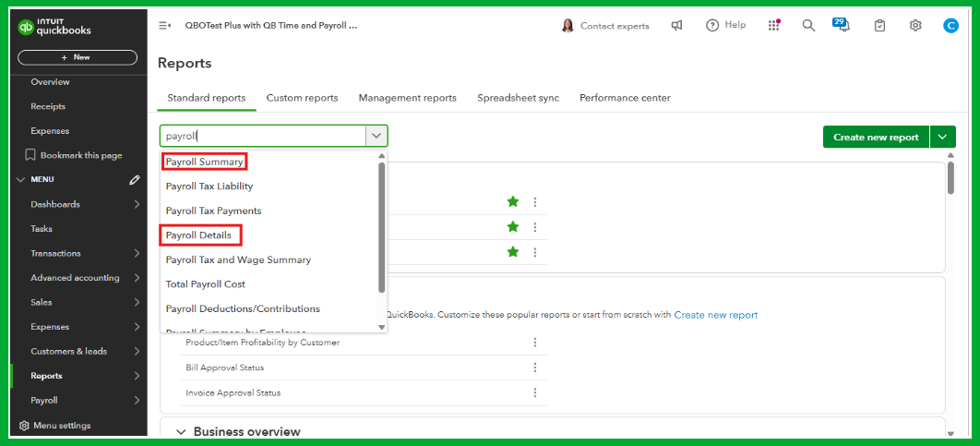
Task: Open Invoice Approval Status report
Action: (233, 392)
